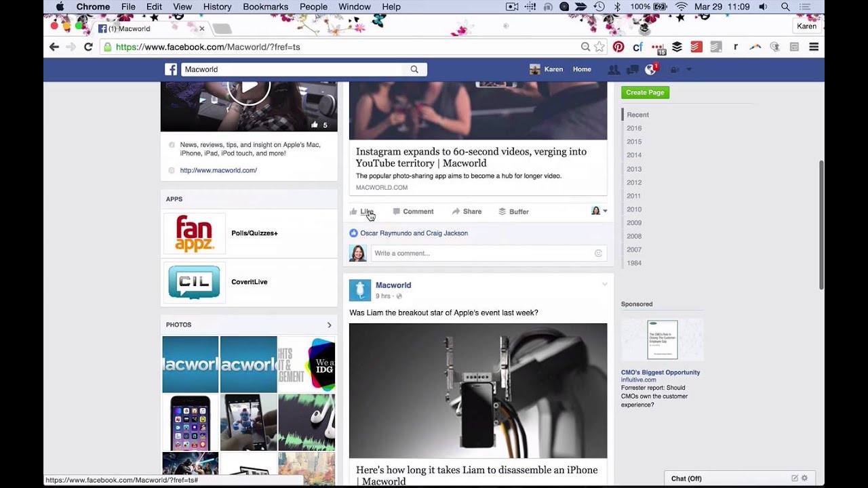Open Oscar Raymundo's profile link
Viewport: 868px width, 488px height.
(387, 233)
